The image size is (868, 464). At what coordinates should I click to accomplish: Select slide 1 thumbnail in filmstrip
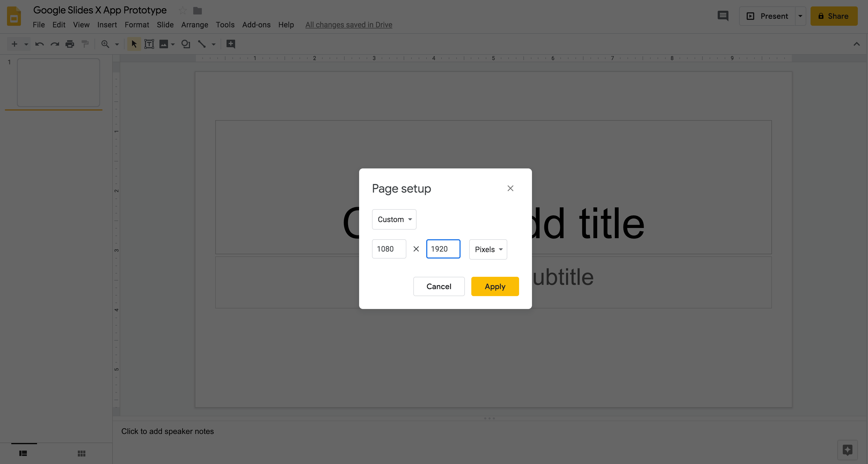click(x=59, y=83)
